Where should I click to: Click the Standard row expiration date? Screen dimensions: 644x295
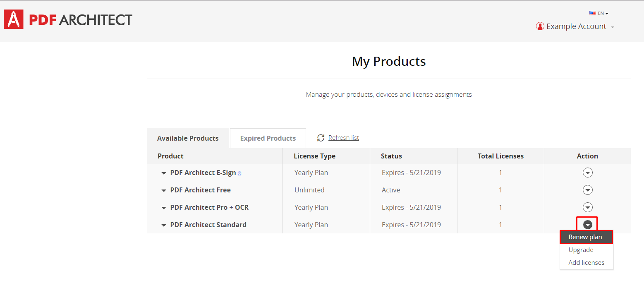(x=411, y=225)
